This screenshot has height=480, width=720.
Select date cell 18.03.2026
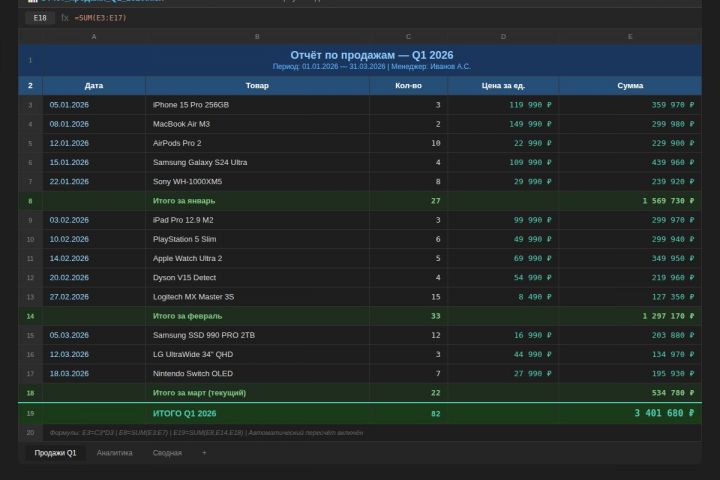[94, 374]
